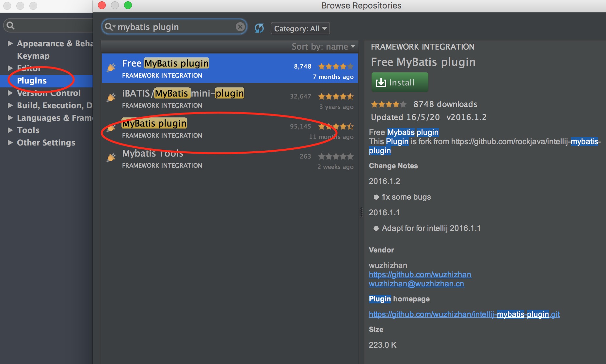Click star rating of Mybatis Tools row

(336, 157)
